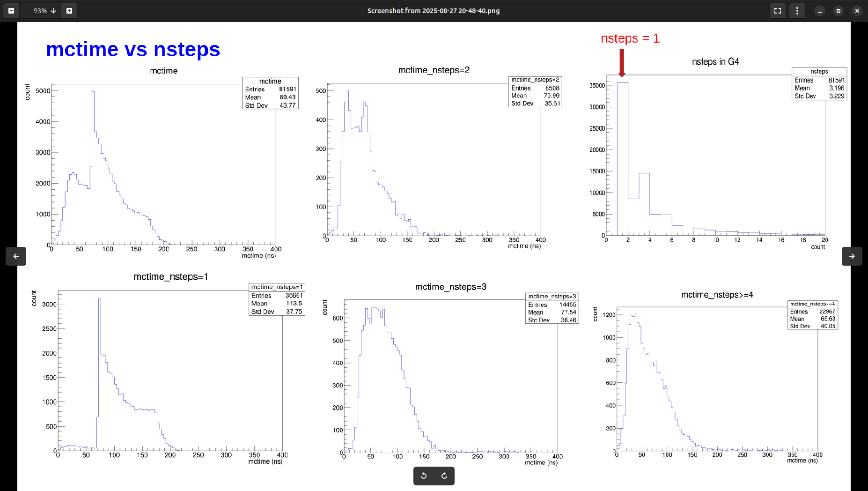Click the 'mctime_nsteps>=4' plot title
This screenshot has height=491, width=868.
click(717, 295)
